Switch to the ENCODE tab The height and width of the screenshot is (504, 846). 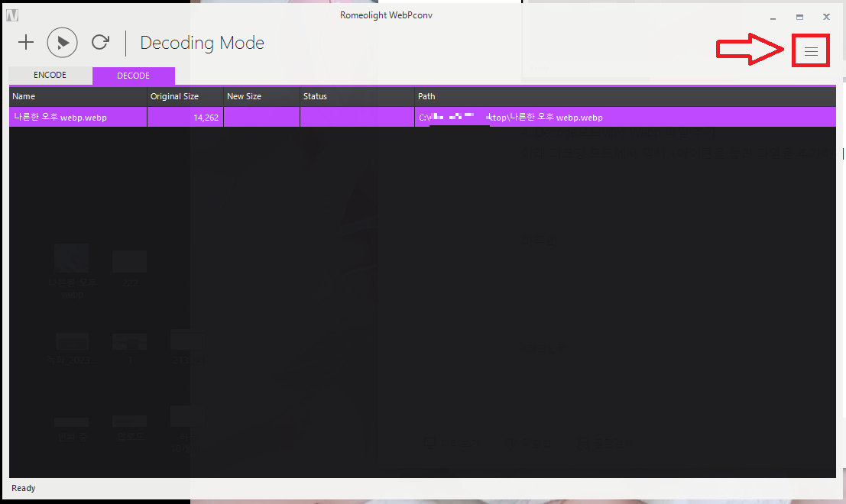(50, 75)
